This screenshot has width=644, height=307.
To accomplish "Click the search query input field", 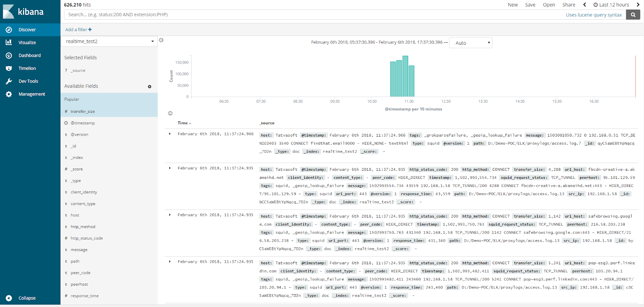I will point(314,15).
